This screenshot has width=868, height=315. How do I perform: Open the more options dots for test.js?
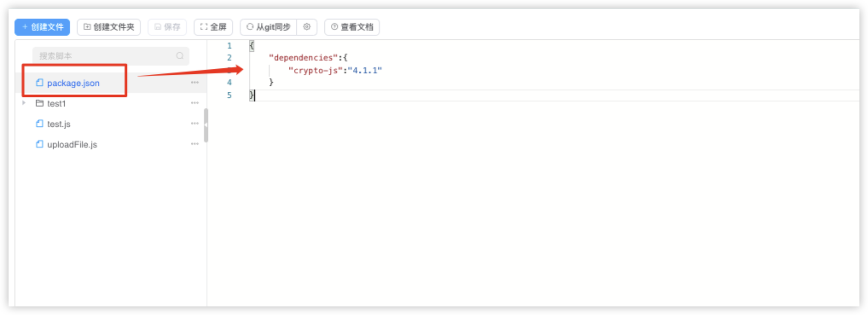click(195, 123)
